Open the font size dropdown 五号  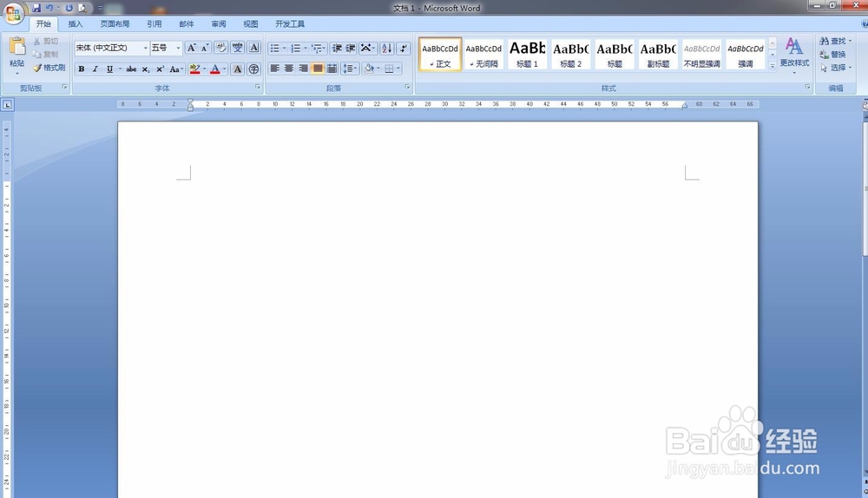coord(178,48)
